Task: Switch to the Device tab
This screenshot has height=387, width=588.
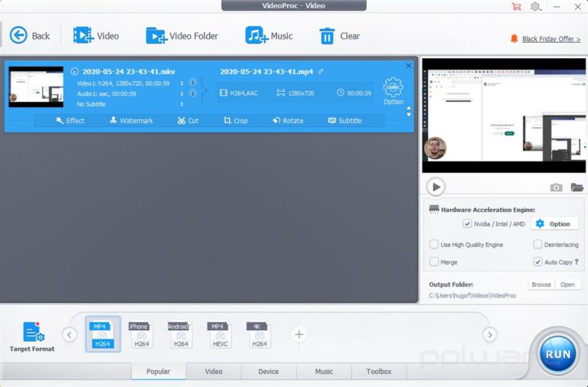Action: (x=269, y=371)
